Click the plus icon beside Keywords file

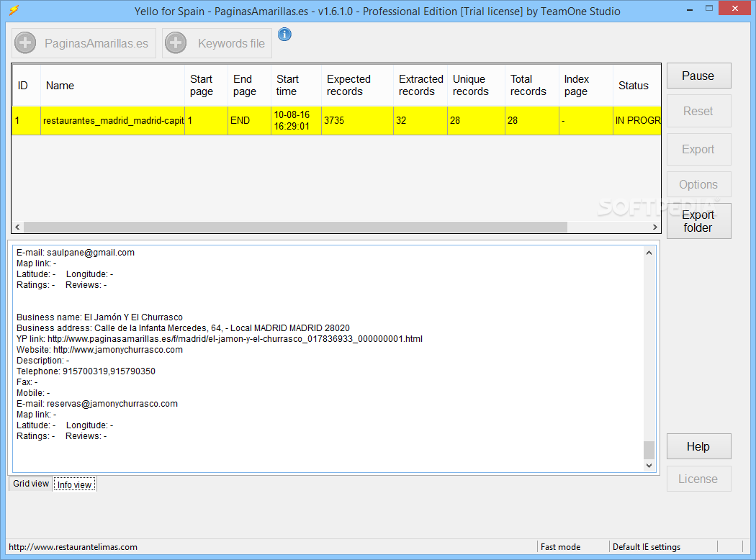pyautogui.click(x=176, y=43)
